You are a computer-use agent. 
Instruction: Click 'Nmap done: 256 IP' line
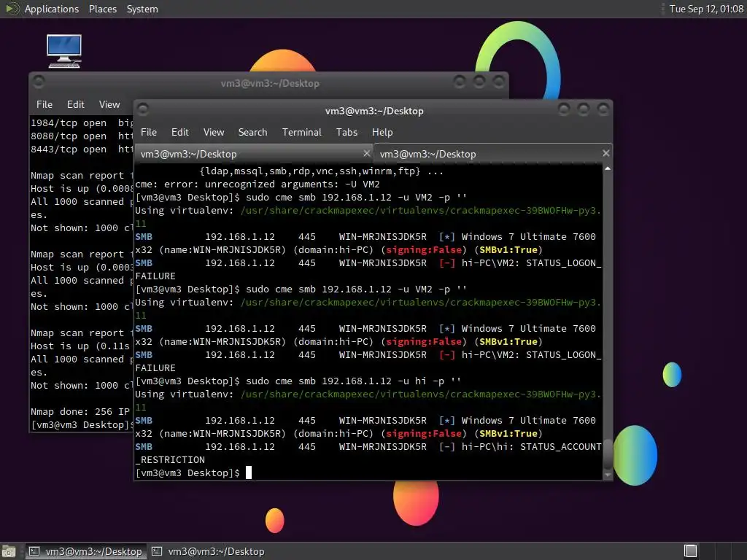[80, 412]
